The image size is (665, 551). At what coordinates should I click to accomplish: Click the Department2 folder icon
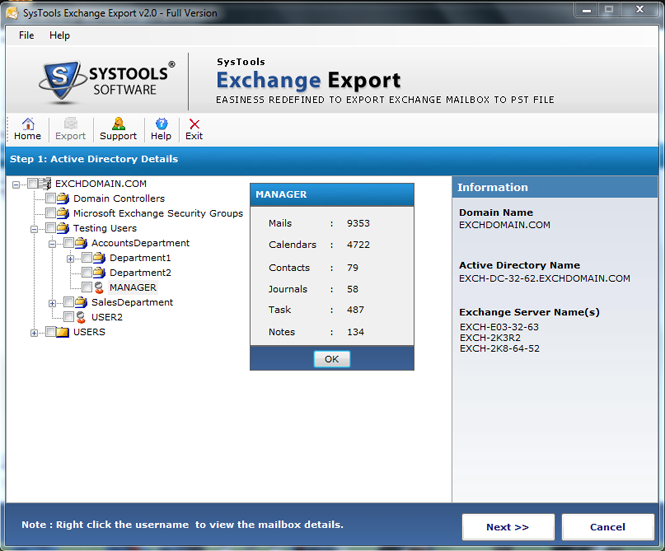[99, 273]
